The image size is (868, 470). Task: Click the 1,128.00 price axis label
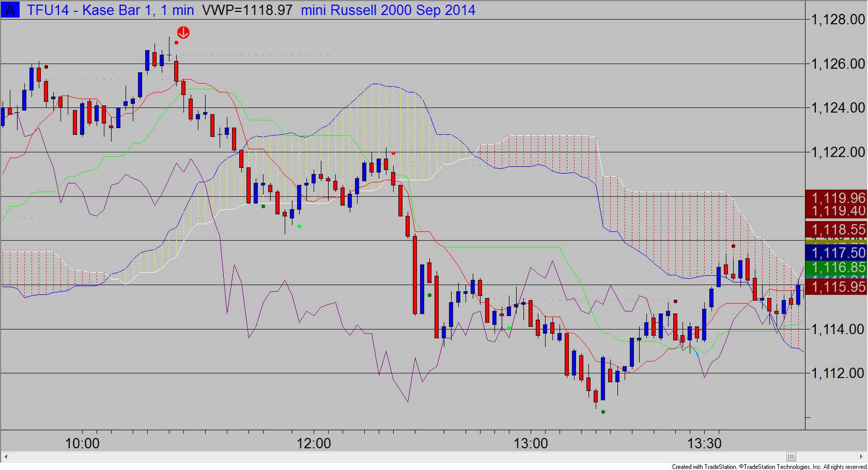(x=838, y=20)
